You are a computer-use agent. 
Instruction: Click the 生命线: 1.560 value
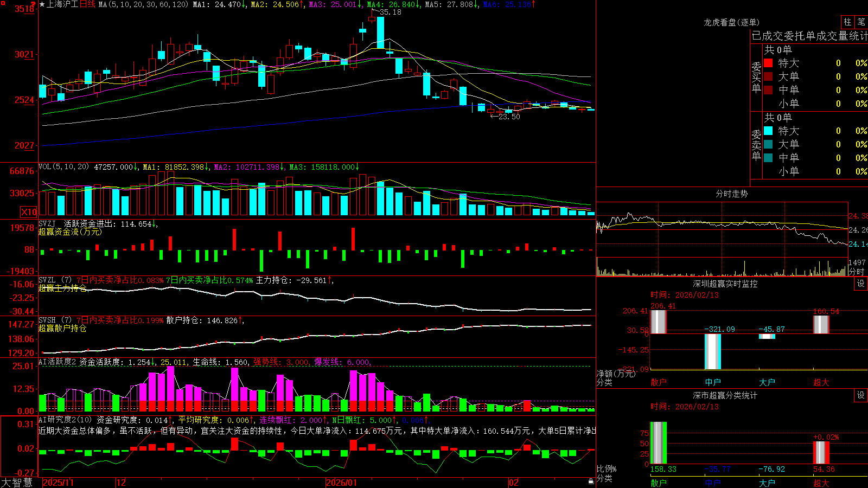(x=221, y=362)
